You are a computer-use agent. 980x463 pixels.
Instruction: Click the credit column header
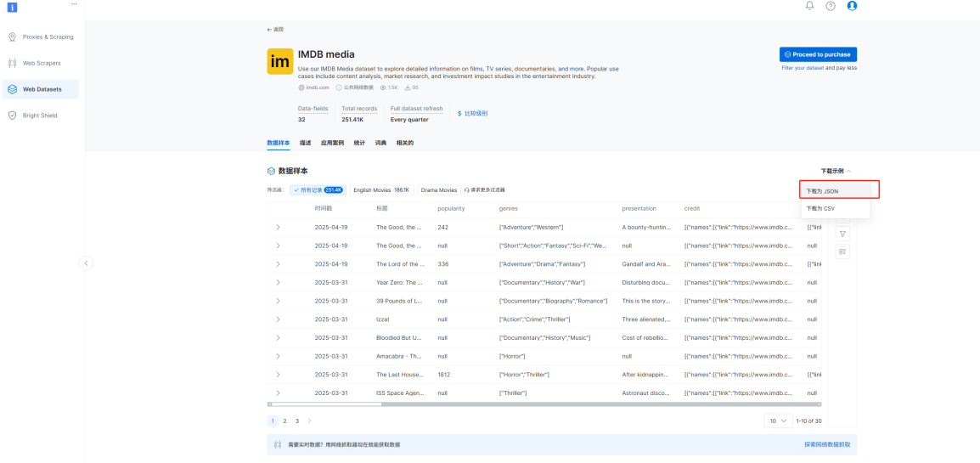692,209
